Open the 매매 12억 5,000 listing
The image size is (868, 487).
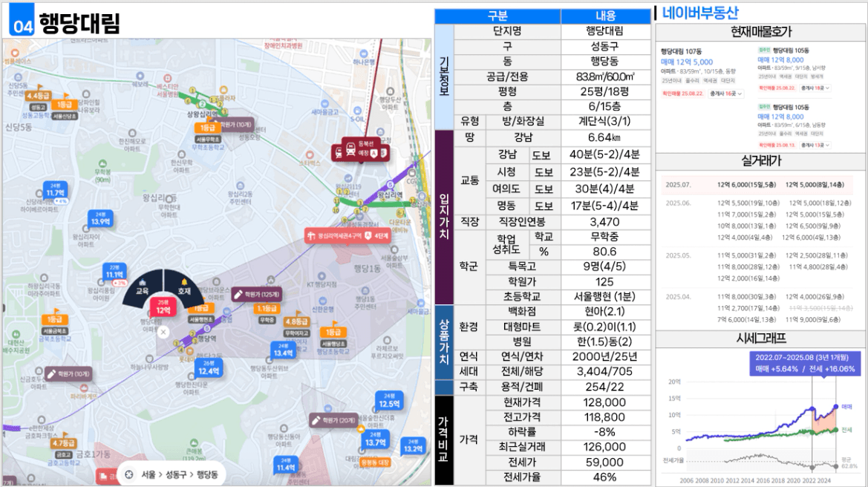pos(686,62)
